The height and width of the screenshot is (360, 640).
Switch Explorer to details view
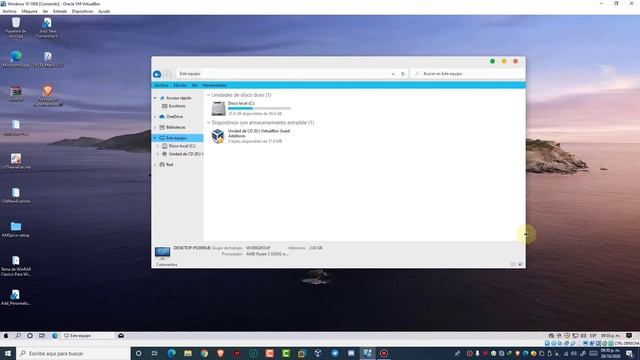[513, 264]
